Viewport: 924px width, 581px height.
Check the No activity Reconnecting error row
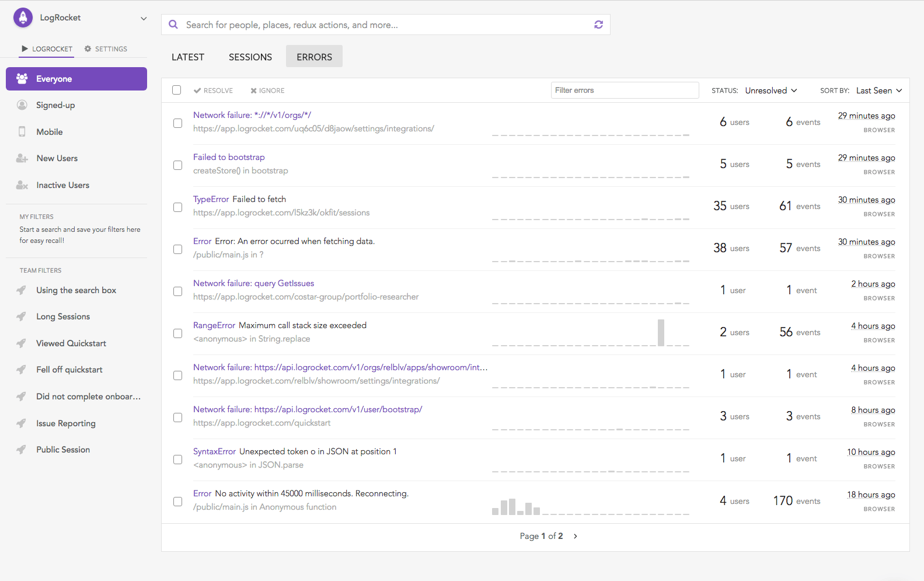tap(177, 502)
